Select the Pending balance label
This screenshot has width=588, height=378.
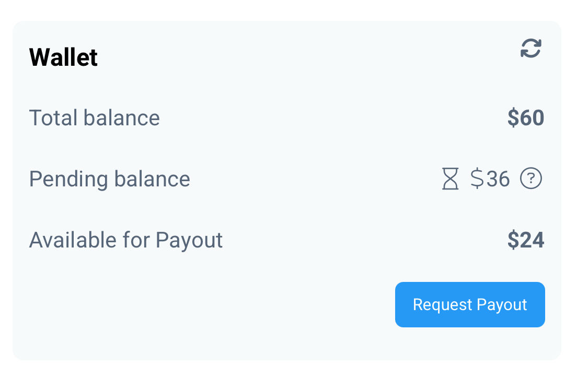coord(109,179)
